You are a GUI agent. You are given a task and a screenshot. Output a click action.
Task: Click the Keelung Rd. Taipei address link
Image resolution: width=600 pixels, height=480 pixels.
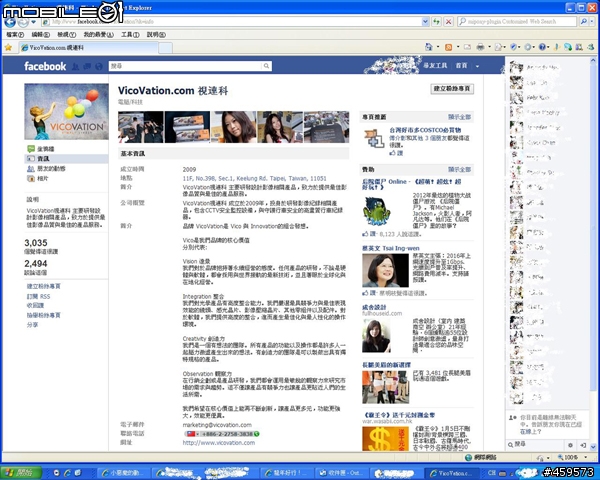(254, 178)
